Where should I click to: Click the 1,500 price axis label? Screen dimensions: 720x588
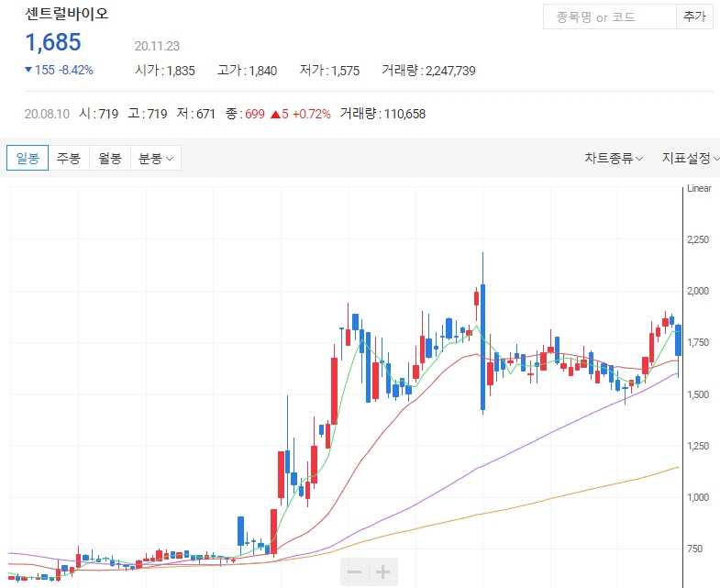point(698,394)
